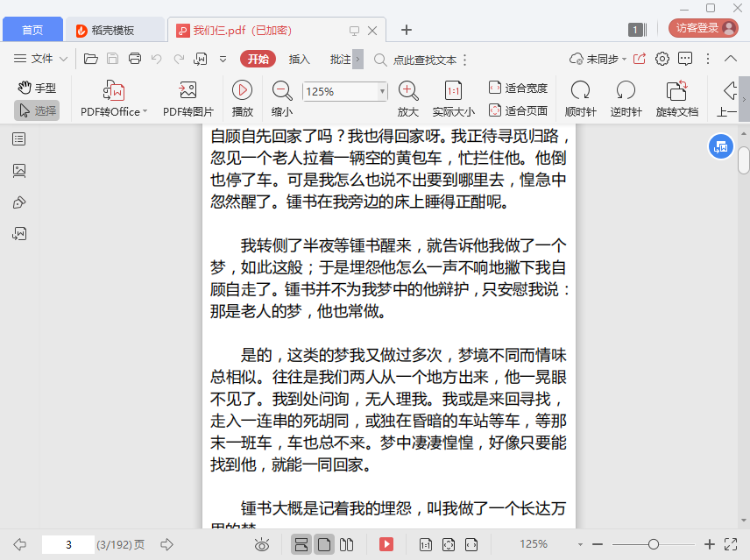Screen dimensions: 750x560
Task: Open the annotations panel in the sidebar
Action: 19,202
